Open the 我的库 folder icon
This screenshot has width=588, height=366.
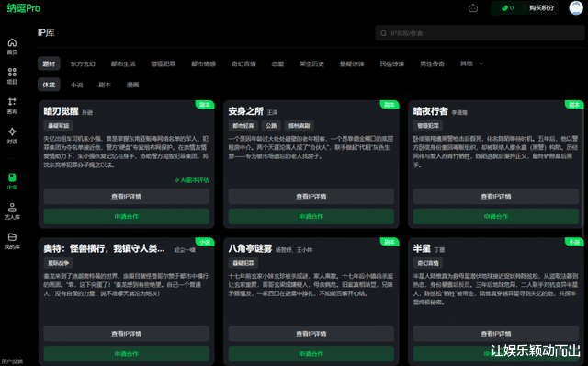pyautogui.click(x=12, y=241)
